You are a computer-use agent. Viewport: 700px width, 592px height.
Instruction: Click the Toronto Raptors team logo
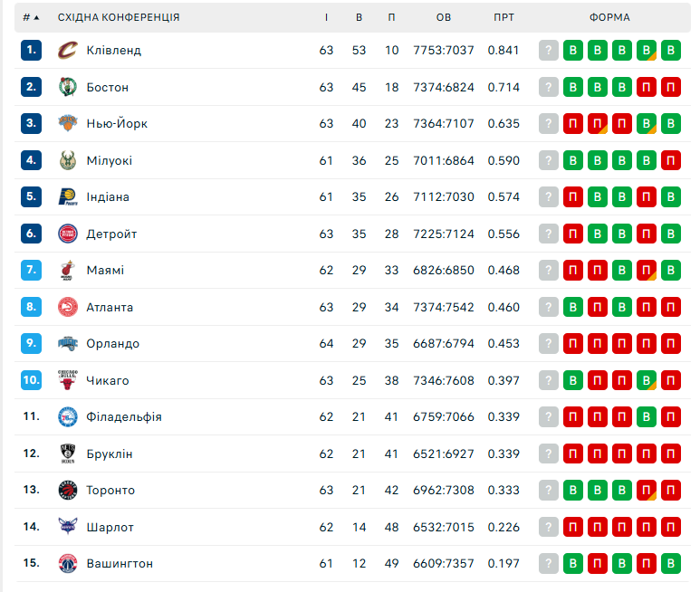click(68, 491)
